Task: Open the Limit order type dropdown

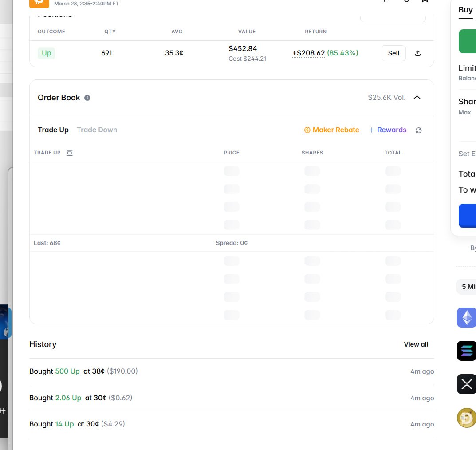Action: 467,68
